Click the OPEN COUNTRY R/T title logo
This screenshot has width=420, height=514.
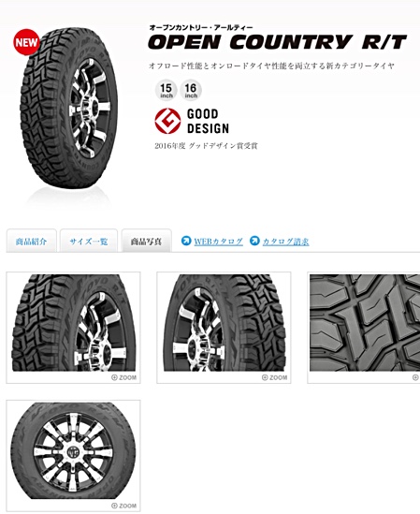click(x=277, y=42)
